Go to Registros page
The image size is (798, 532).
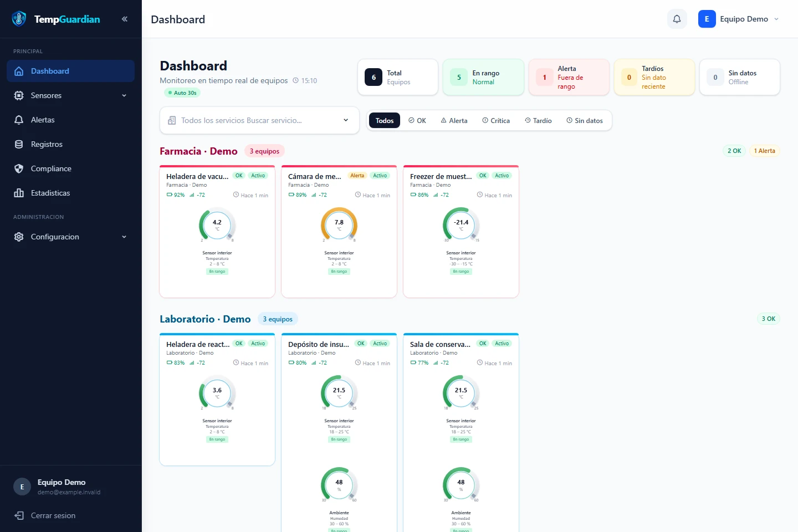click(70, 144)
